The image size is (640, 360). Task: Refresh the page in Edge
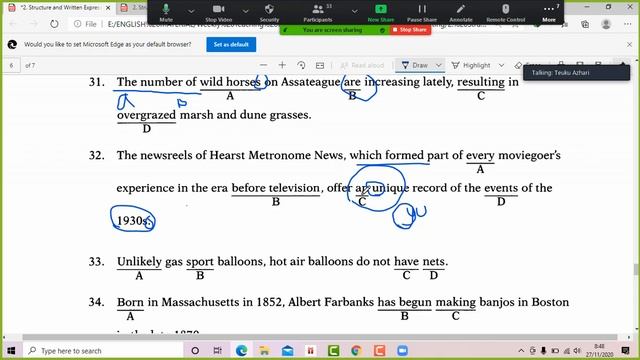(54, 24)
